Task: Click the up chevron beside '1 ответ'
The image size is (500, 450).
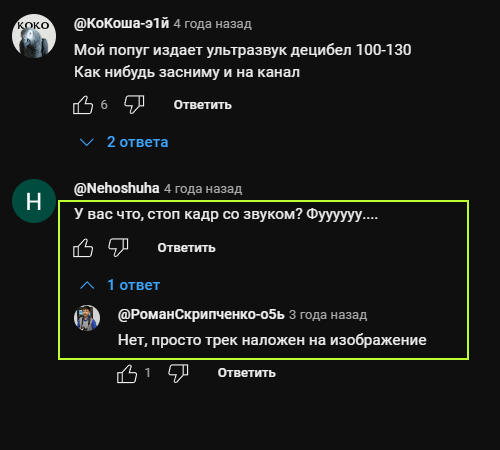Action: click(87, 285)
